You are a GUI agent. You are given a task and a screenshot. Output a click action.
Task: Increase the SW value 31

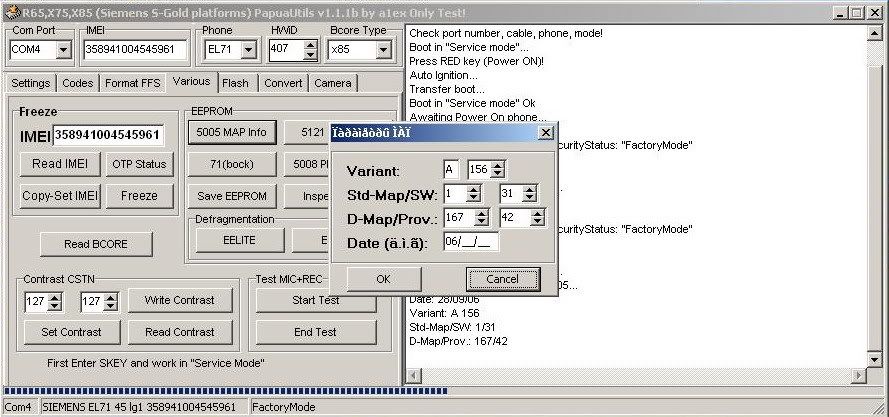click(530, 189)
